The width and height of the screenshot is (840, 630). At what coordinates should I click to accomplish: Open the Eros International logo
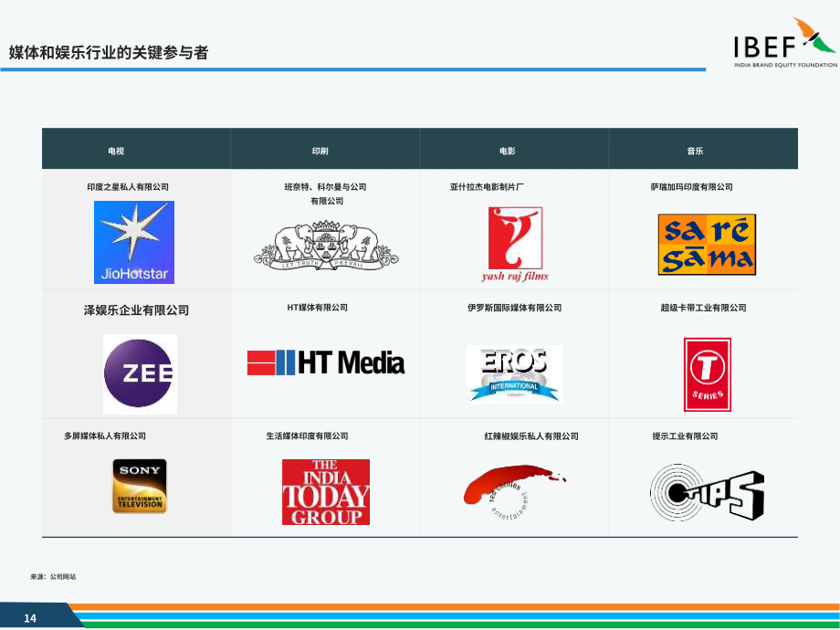point(514,374)
